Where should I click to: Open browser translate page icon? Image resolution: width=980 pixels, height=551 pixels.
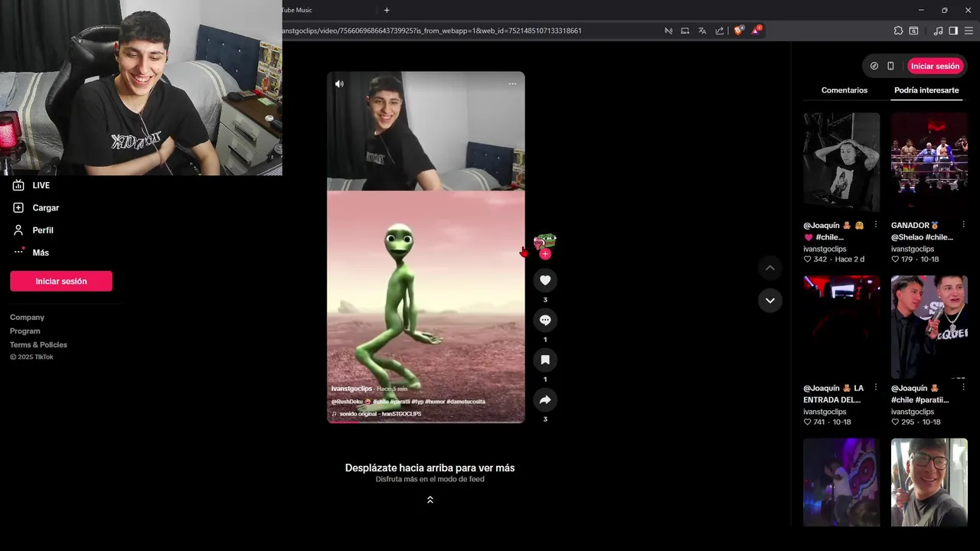pyautogui.click(x=702, y=31)
